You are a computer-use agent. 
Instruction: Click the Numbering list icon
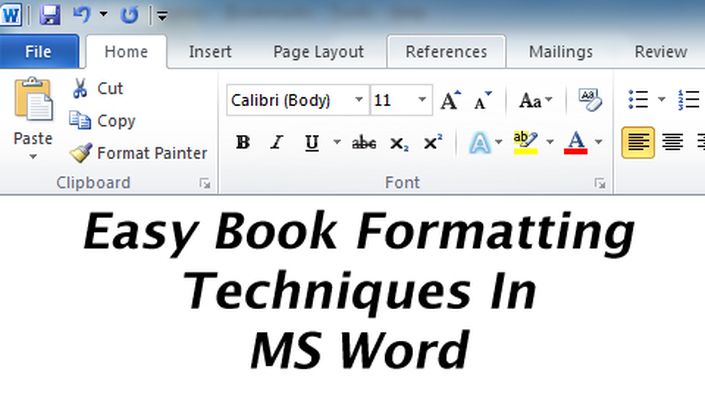coord(689,99)
